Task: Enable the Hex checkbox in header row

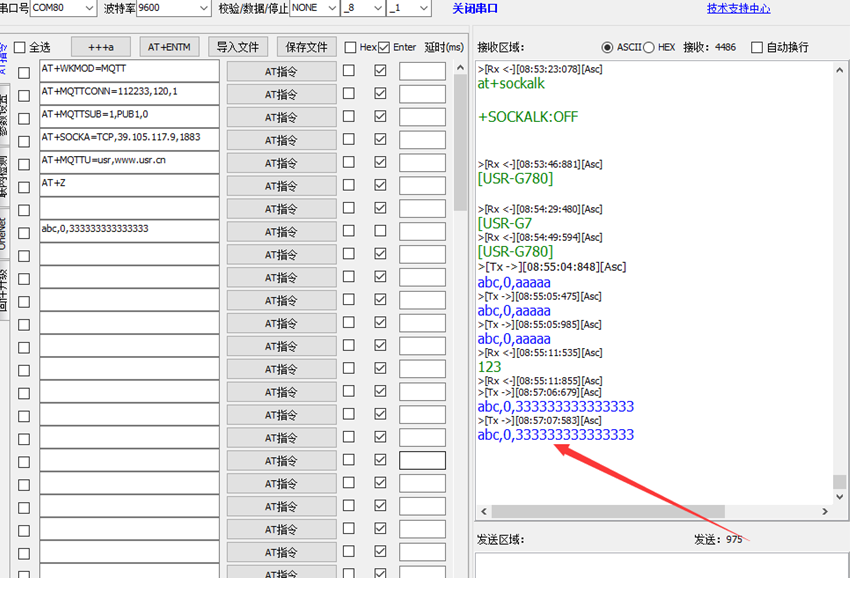Action: 350,47
